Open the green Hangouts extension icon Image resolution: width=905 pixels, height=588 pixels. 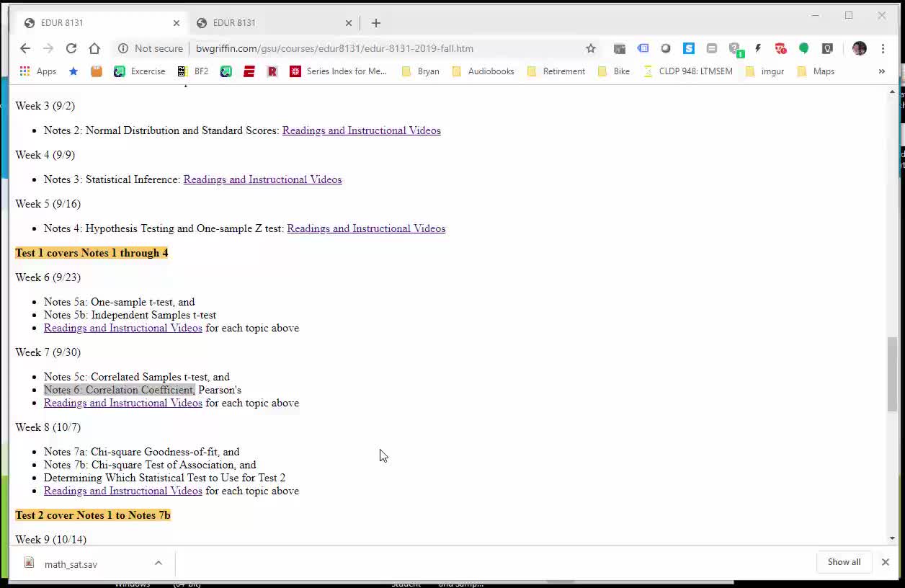tap(804, 48)
